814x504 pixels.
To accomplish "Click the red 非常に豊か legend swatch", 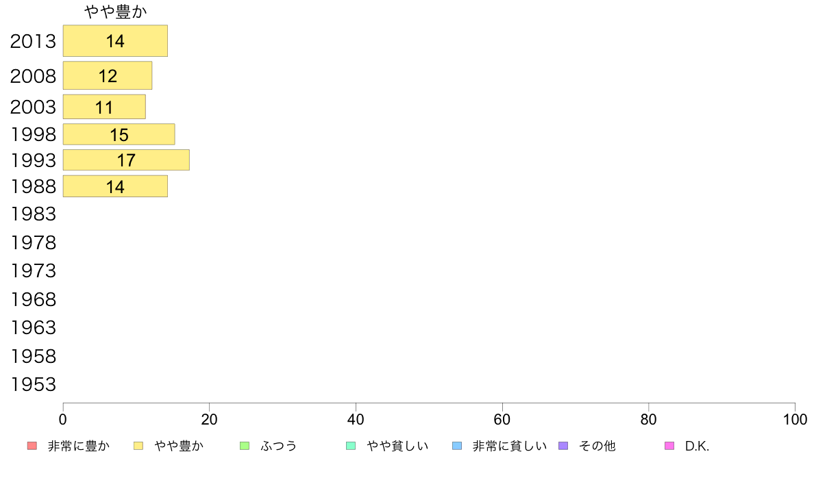I will (32, 446).
